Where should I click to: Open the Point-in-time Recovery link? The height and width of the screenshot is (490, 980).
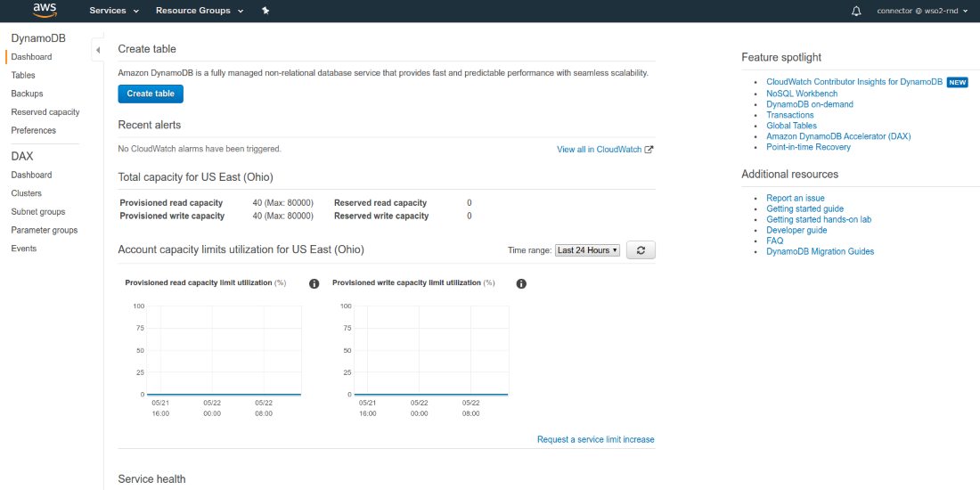808,147
